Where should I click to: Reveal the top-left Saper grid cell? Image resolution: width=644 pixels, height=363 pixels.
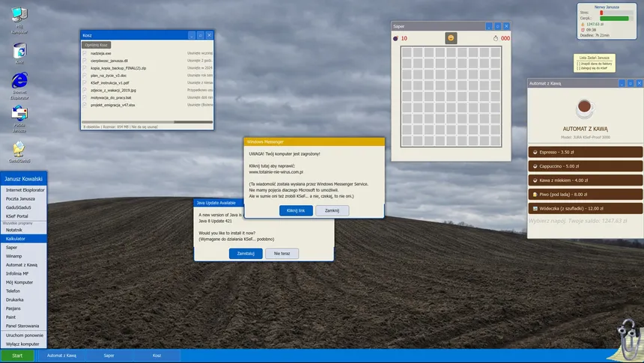(406, 52)
